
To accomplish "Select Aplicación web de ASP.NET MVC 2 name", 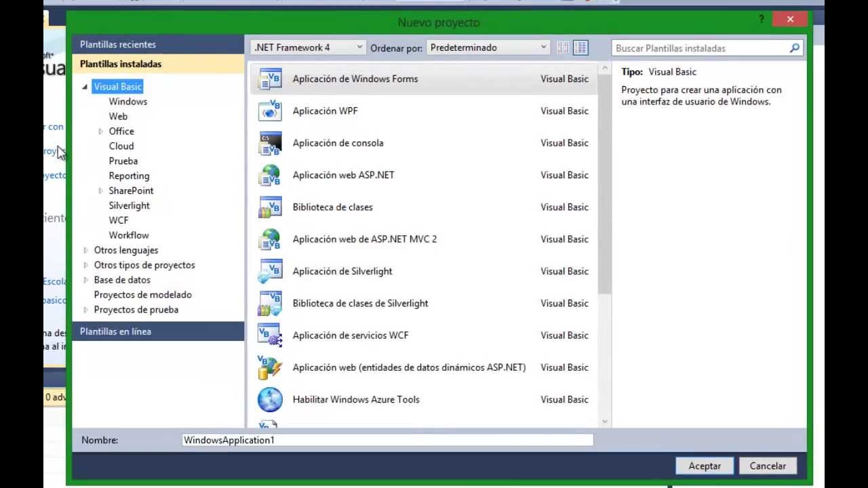I will click(x=365, y=239).
